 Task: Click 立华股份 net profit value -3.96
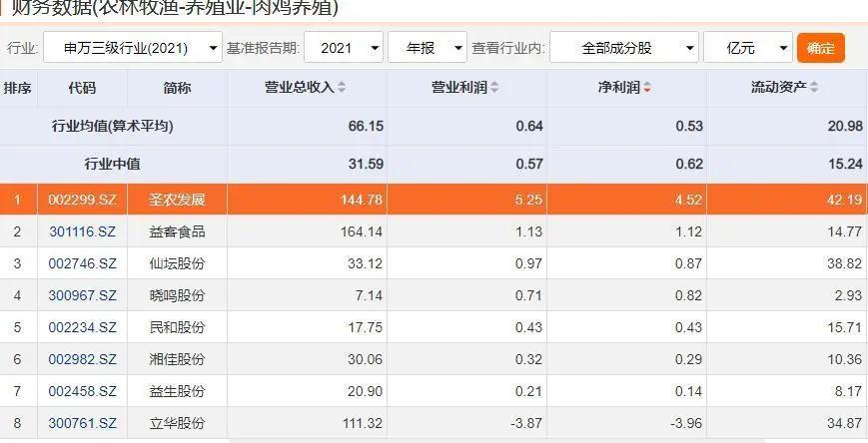(684, 424)
